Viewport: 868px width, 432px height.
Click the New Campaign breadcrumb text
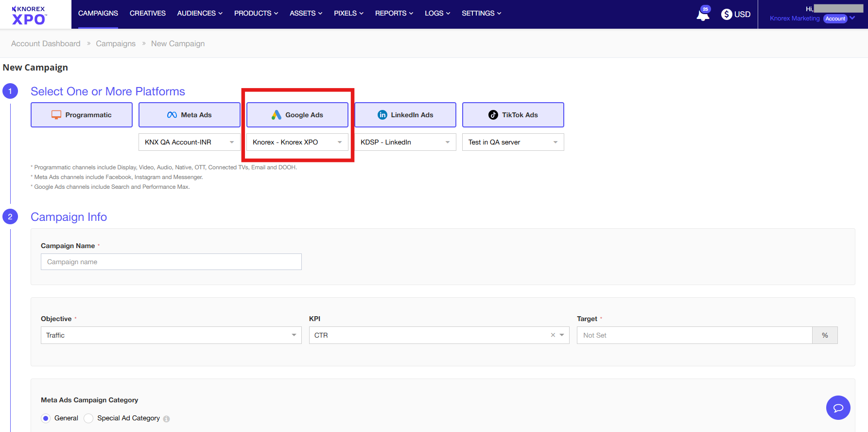(x=178, y=43)
